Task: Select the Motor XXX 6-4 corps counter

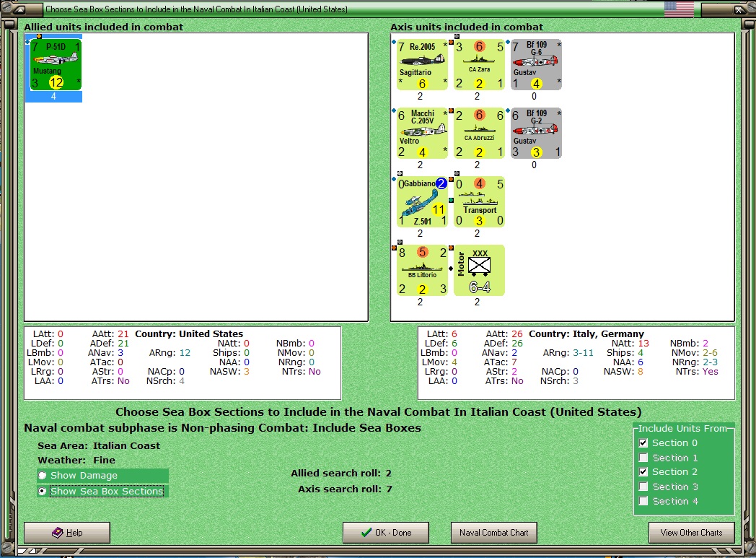Action: tap(479, 270)
